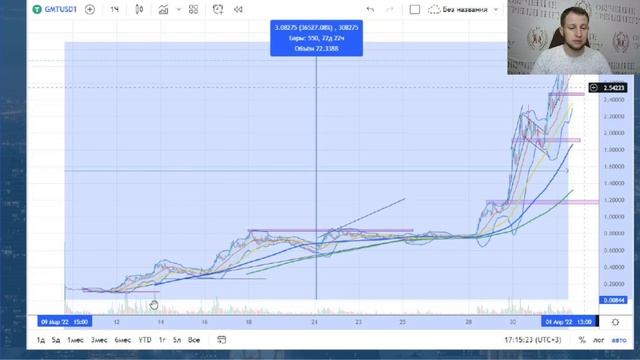Click the 0.00844 price scale label

613,300
